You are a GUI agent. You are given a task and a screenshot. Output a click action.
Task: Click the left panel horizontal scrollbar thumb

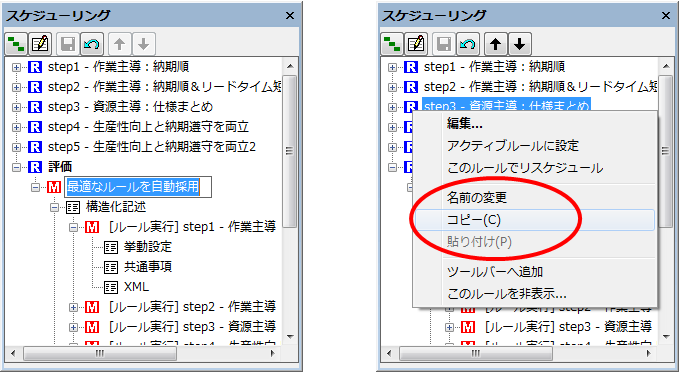click(x=100, y=353)
